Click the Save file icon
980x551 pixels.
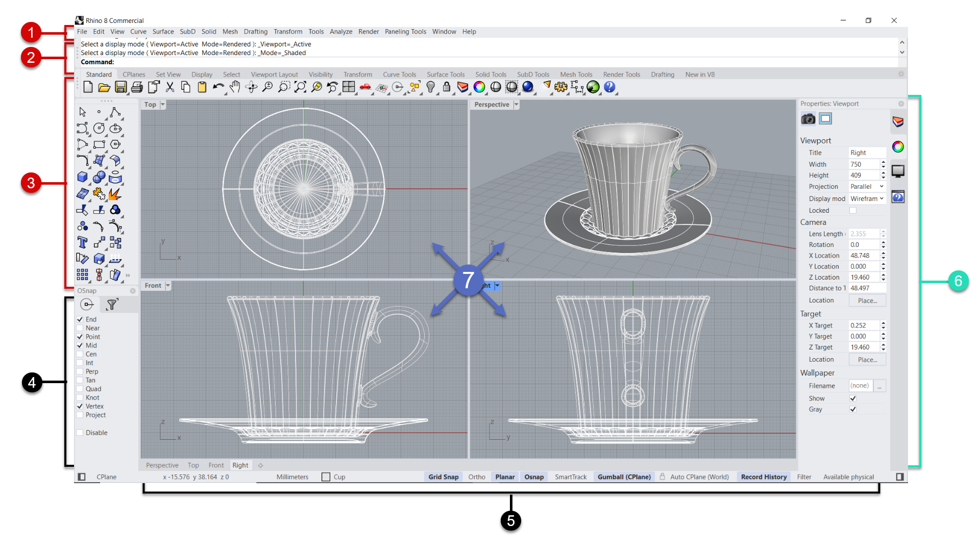tap(120, 87)
